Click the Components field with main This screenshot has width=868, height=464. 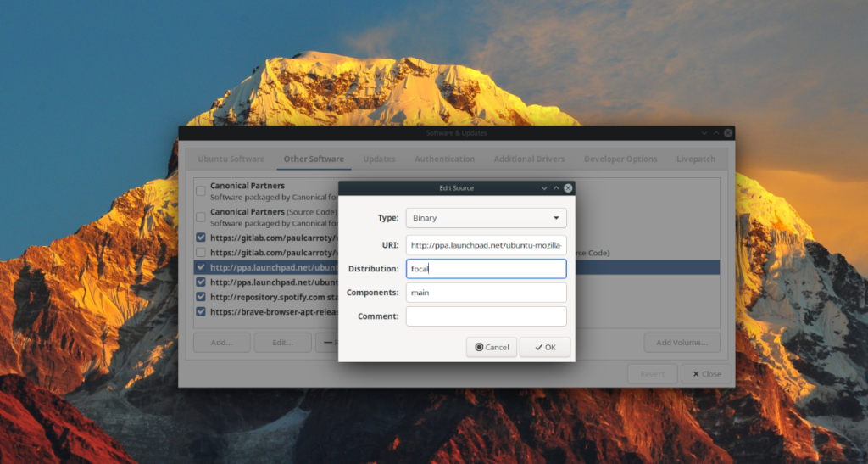point(486,293)
